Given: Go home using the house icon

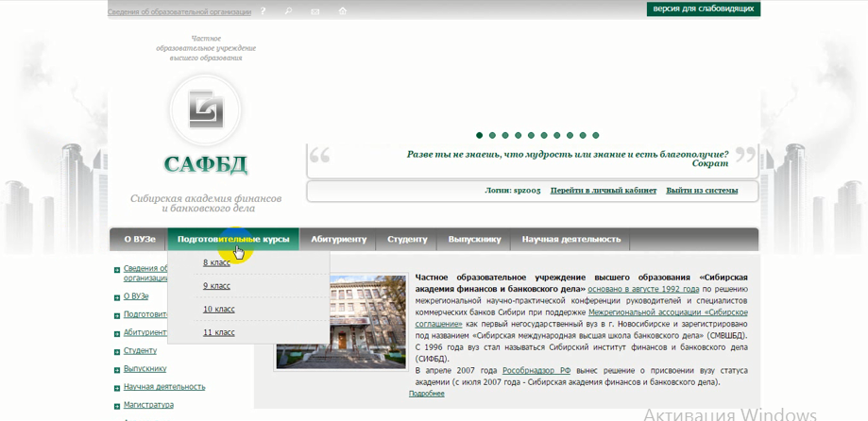Looking at the screenshot, I should click(342, 11).
